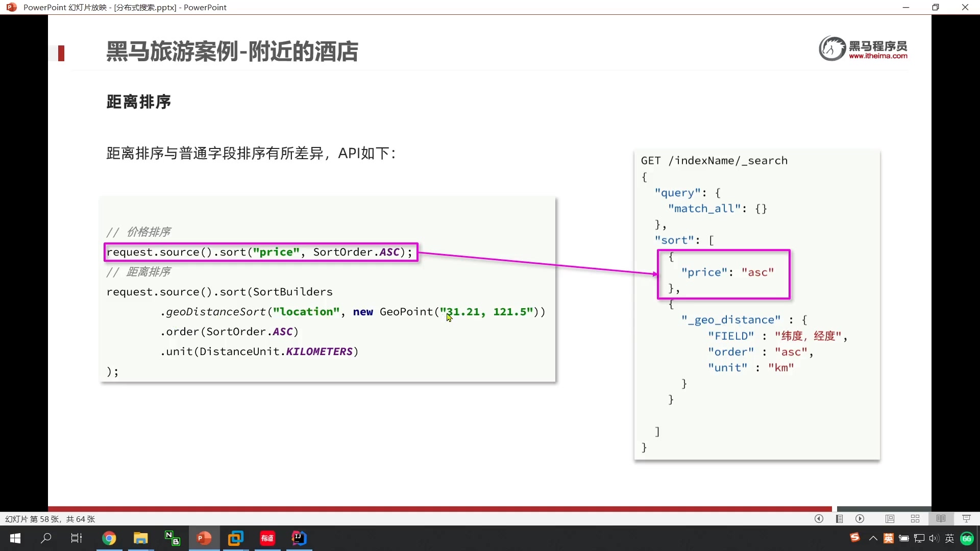This screenshot has height=551, width=980.
Task: Toggle the 英 input language indicator
Action: coord(949,538)
